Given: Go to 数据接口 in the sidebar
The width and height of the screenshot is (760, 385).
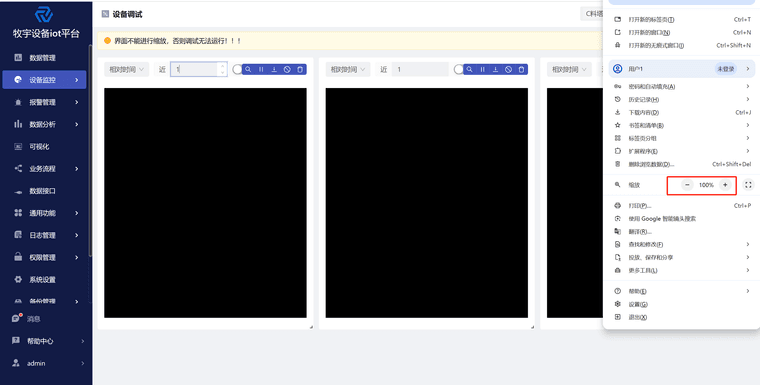Looking at the screenshot, I should pyautogui.click(x=45, y=191).
